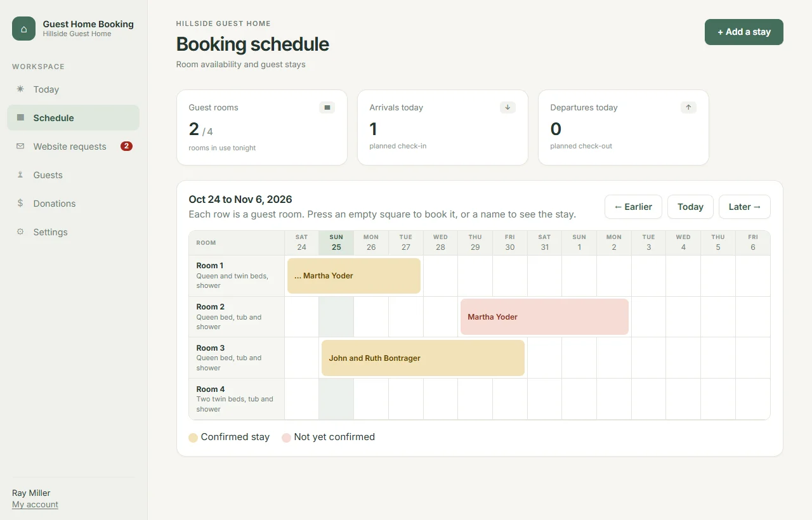This screenshot has width=812, height=520.
Task: Click the dollar icon beside Donations
Action: [x=20, y=204]
